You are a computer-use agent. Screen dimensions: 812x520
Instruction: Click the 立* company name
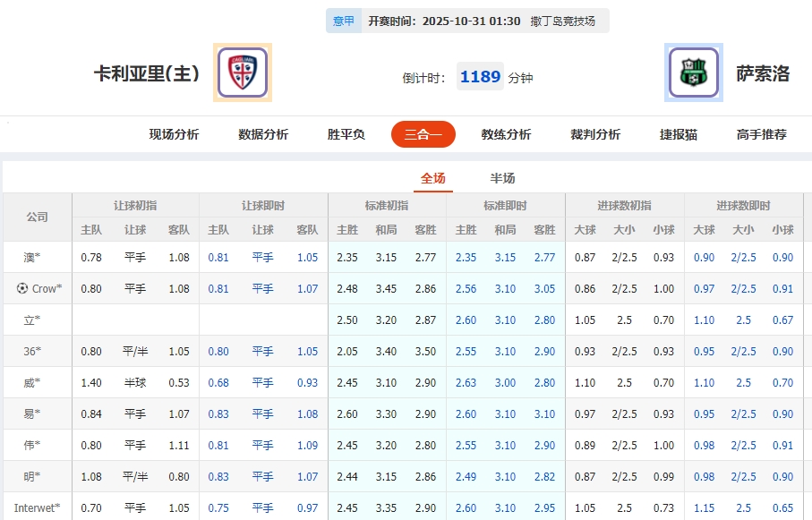click(x=30, y=320)
